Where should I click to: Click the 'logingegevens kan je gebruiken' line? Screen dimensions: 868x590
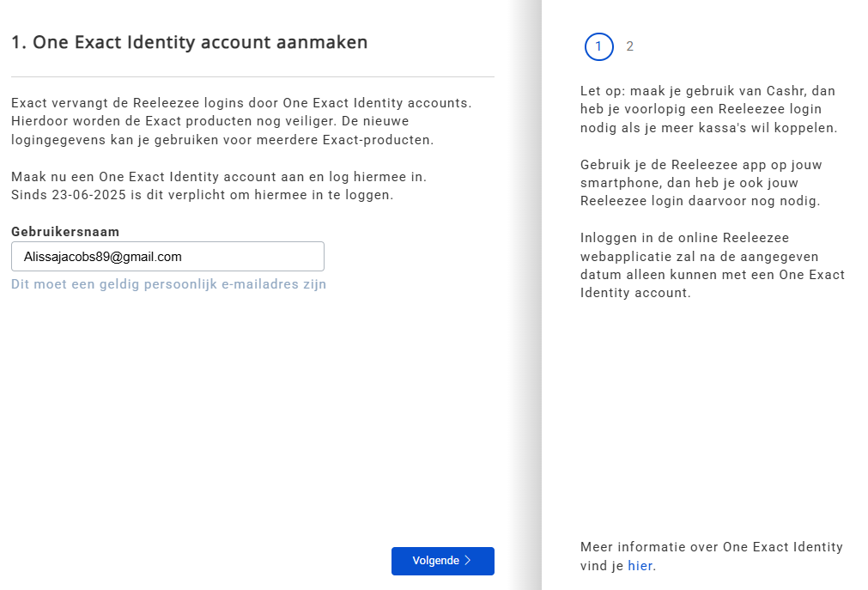tap(222, 139)
